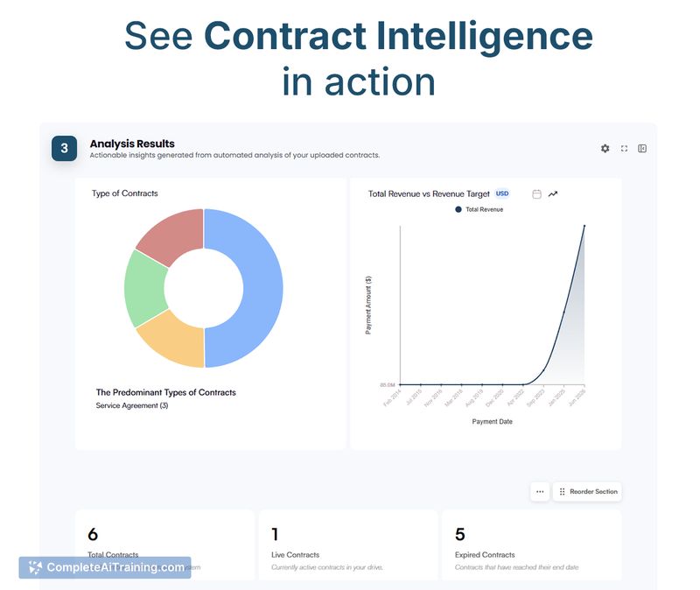The height and width of the screenshot is (590, 700).
Task: Open the Analysis Results settings gear
Action: click(605, 149)
